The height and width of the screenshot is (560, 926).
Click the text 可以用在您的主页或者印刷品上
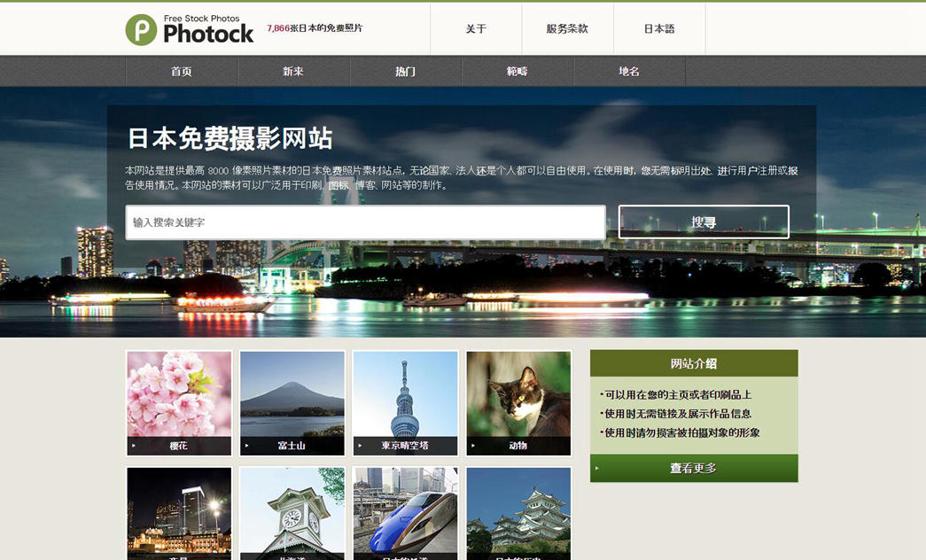click(x=677, y=394)
